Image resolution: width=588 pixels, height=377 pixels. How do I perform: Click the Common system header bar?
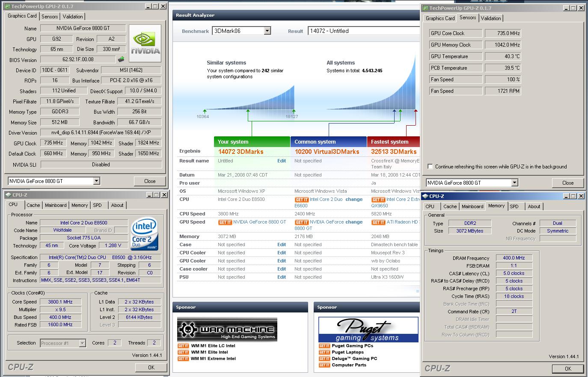(x=329, y=141)
